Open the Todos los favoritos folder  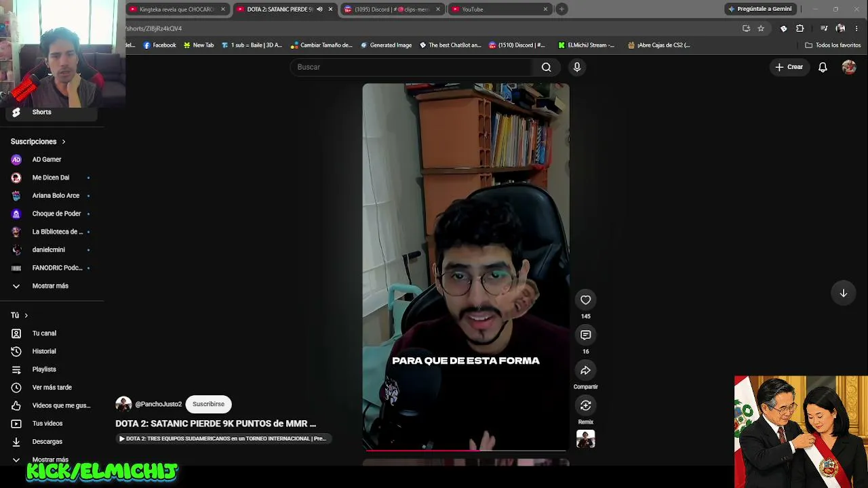[833, 45]
